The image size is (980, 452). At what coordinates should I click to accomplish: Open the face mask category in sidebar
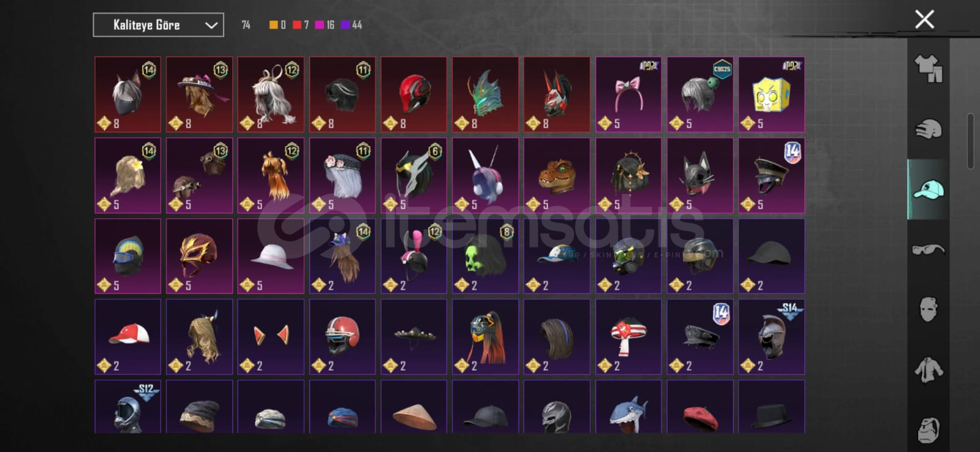click(x=928, y=310)
